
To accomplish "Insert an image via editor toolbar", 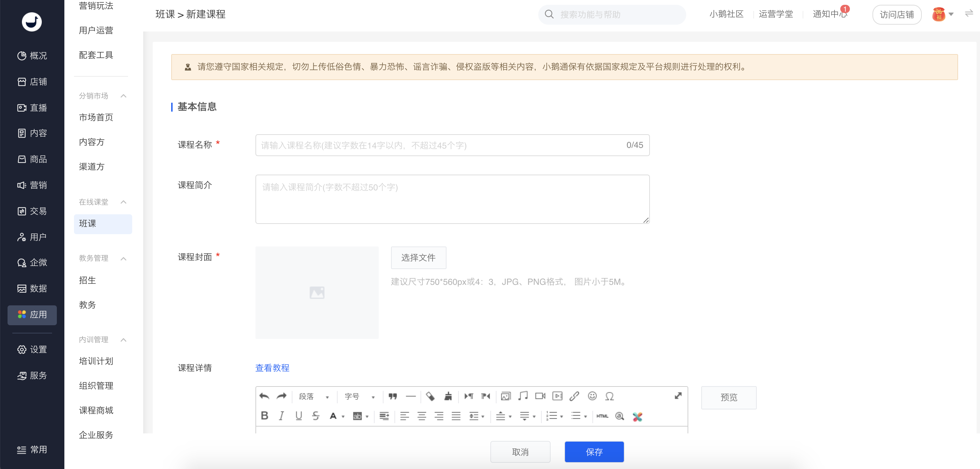I will click(505, 396).
